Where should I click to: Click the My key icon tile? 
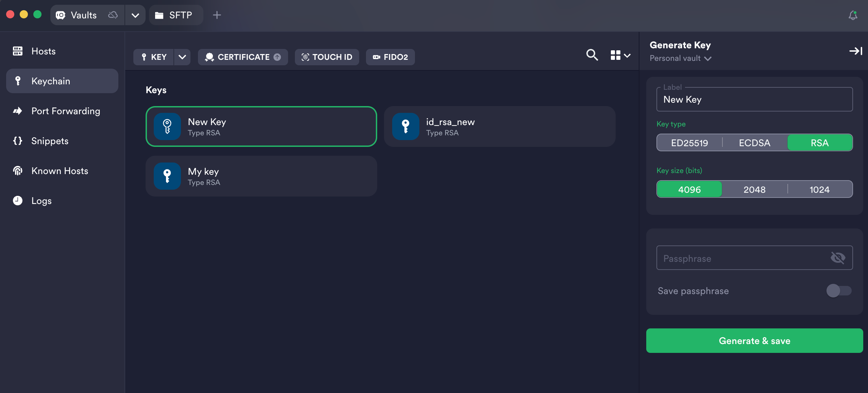(x=167, y=176)
